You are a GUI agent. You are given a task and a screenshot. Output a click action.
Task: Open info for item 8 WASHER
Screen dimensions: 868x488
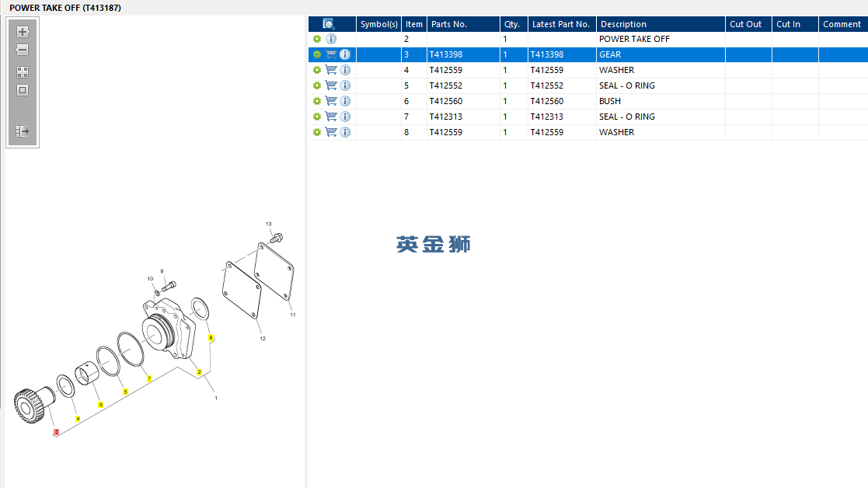[345, 131]
